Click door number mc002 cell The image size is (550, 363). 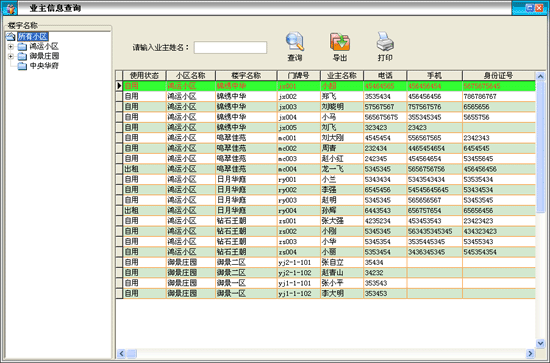pyautogui.click(x=299, y=148)
